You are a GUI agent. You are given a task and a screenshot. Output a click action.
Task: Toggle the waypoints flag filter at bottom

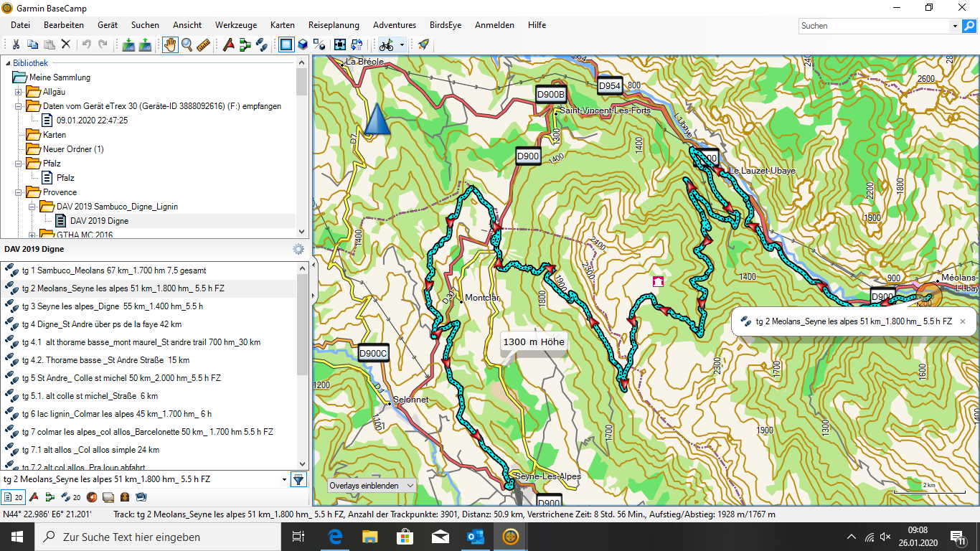coord(33,496)
